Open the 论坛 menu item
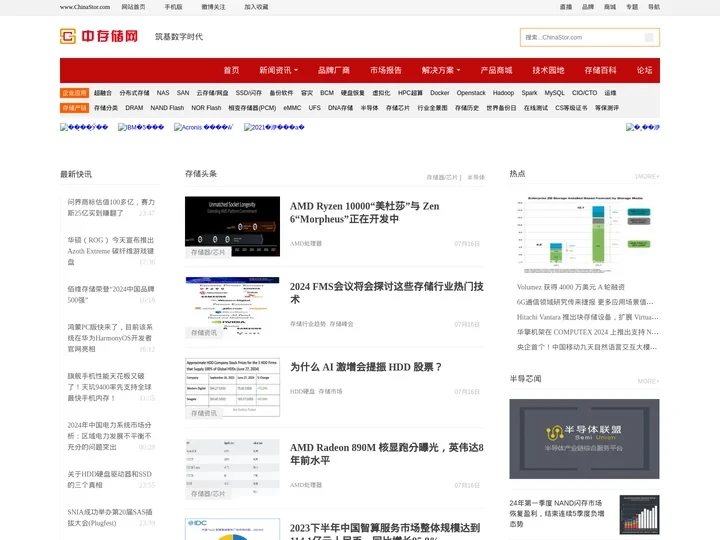This screenshot has width=720, height=540. [x=644, y=70]
